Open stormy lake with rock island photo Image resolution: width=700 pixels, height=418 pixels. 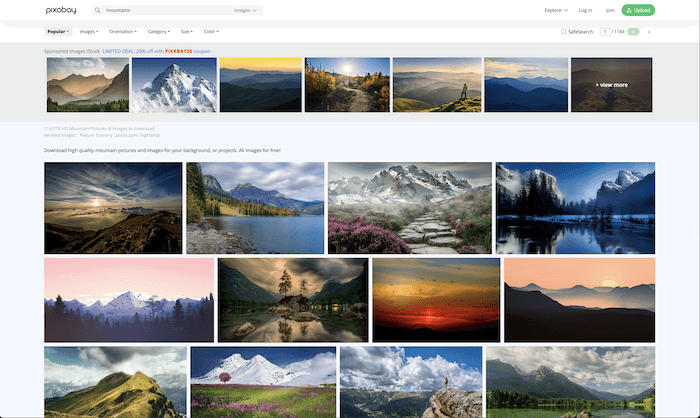pos(293,300)
